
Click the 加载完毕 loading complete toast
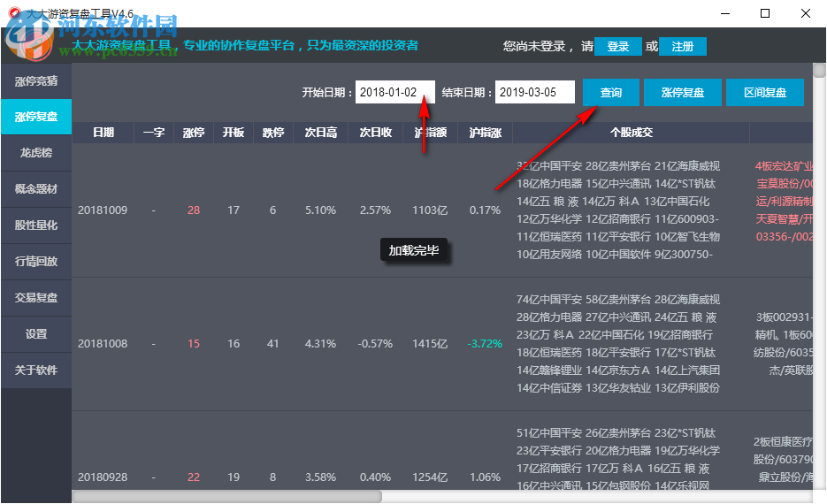(x=414, y=250)
